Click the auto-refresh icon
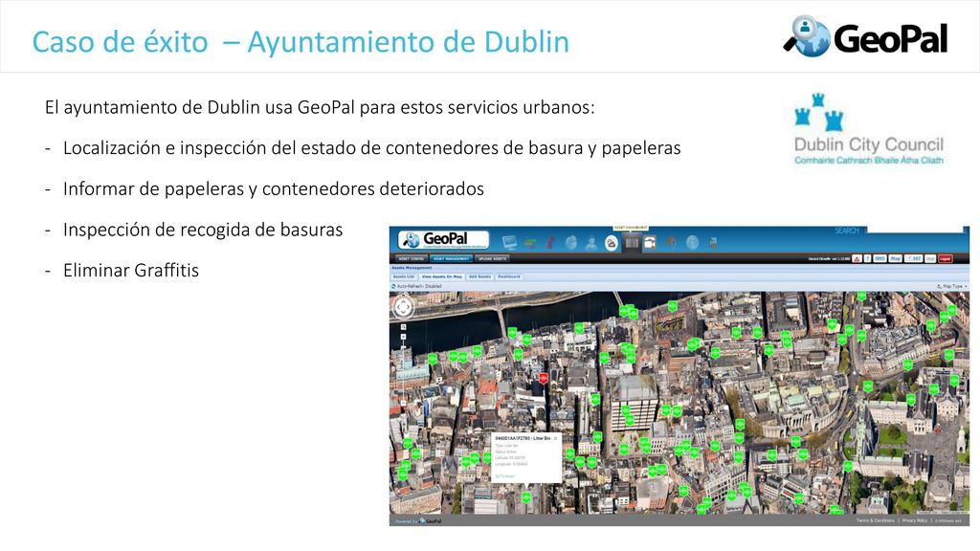The width and height of the screenshot is (980, 551). click(x=393, y=286)
